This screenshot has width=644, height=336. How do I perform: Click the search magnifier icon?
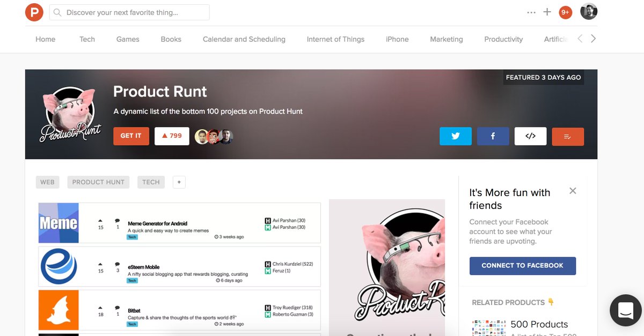click(x=57, y=12)
